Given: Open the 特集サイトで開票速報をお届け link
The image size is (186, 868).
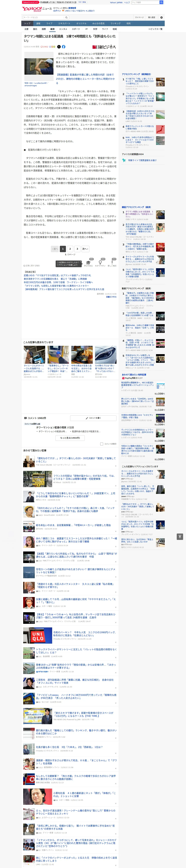Looking at the screenshot, I should coord(142,160).
